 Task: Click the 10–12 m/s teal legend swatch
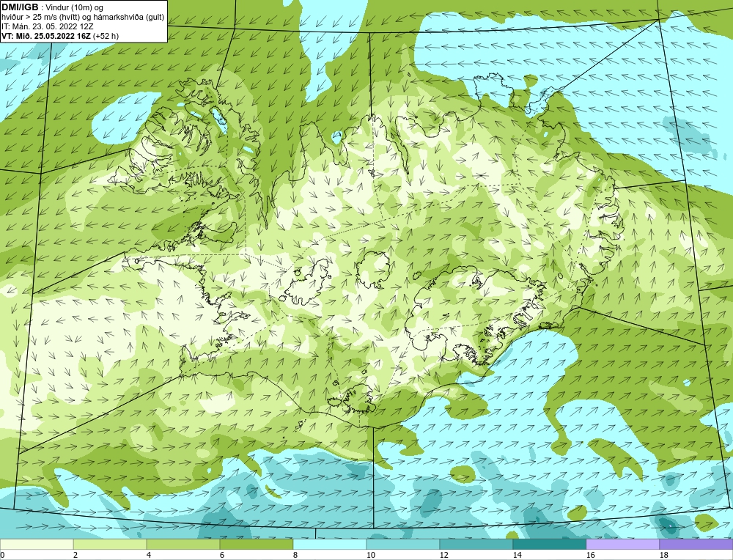pyautogui.click(x=403, y=544)
